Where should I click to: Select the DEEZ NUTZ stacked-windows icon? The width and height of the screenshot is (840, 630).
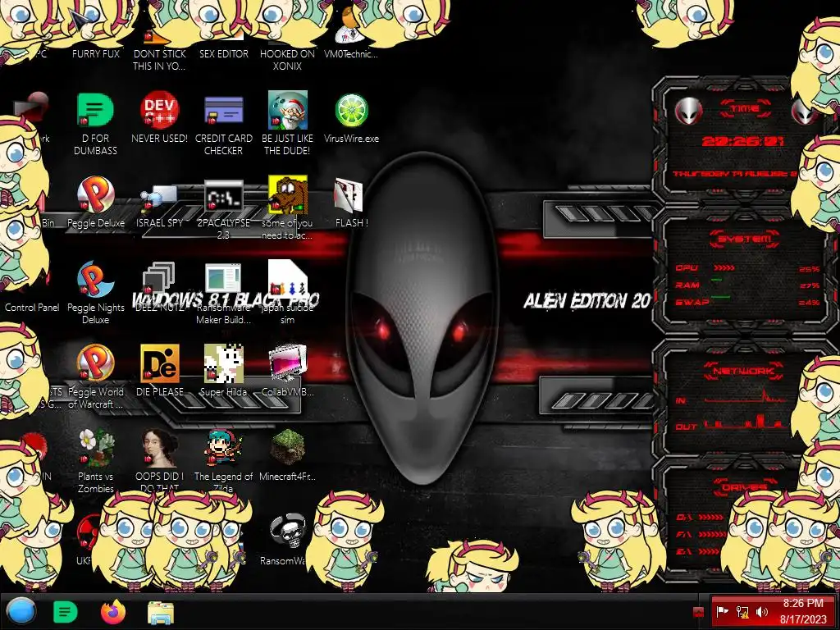click(x=158, y=279)
